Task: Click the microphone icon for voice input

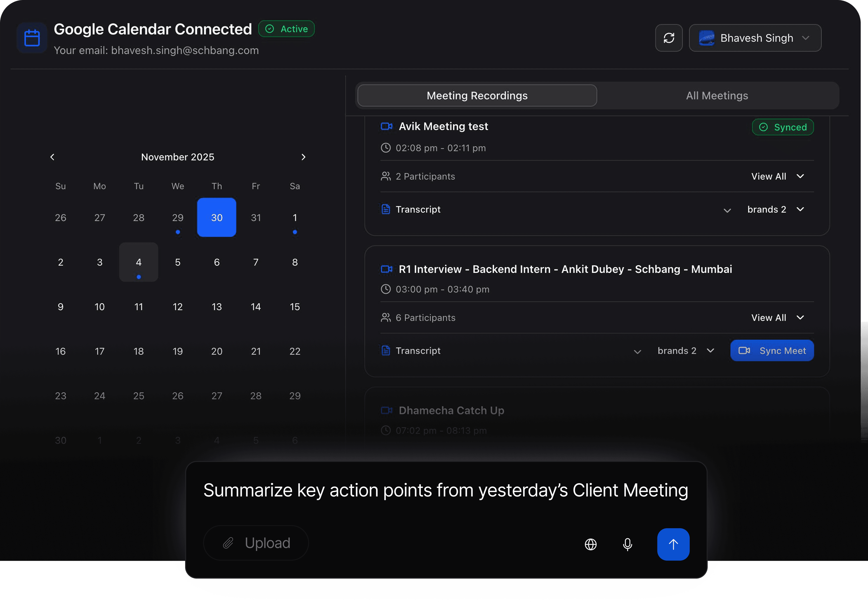Action: [627, 545]
